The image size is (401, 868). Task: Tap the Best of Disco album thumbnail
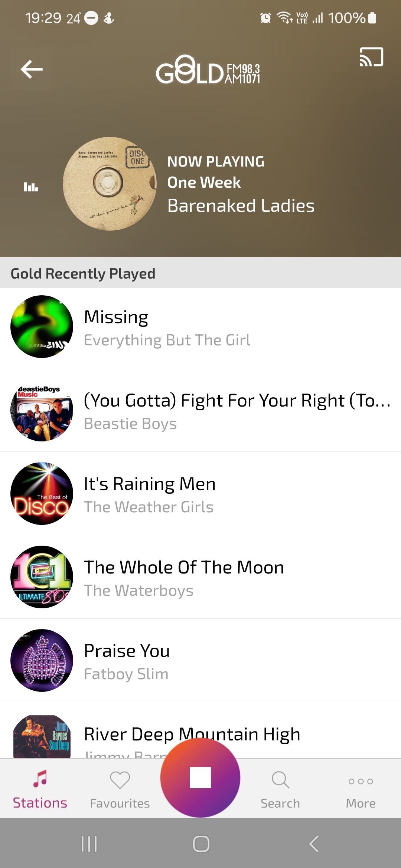tap(42, 493)
